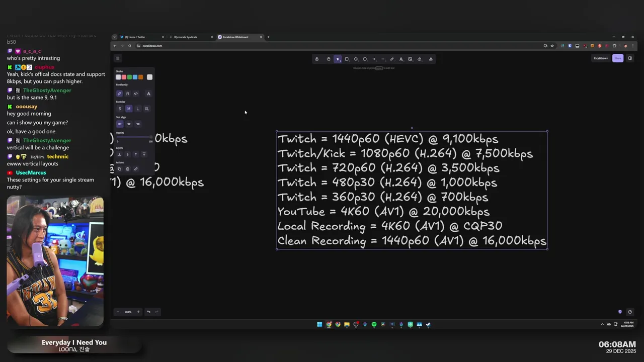Open the browser extensions puzzle menu
The image size is (644, 362).
[614, 46]
